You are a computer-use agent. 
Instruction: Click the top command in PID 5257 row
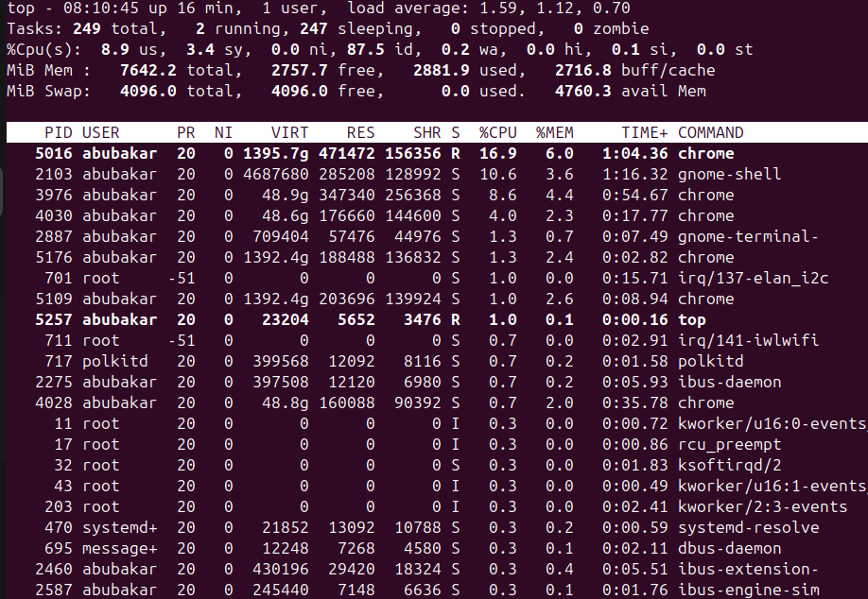[692, 319]
